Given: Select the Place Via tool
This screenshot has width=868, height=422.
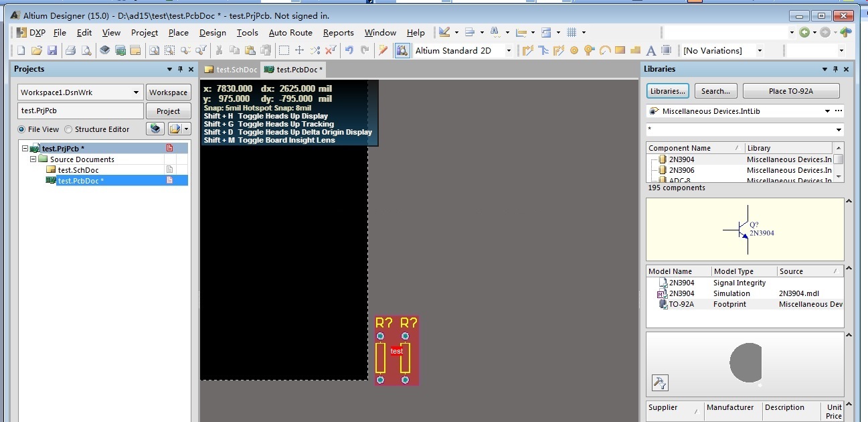Looking at the screenshot, I should pos(589,50).
